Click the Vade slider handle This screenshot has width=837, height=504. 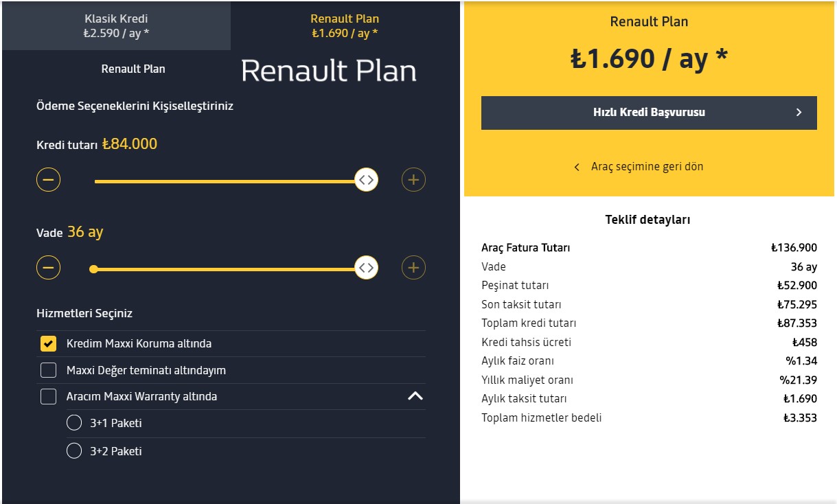pyautogui.click(x=367, y=267)
